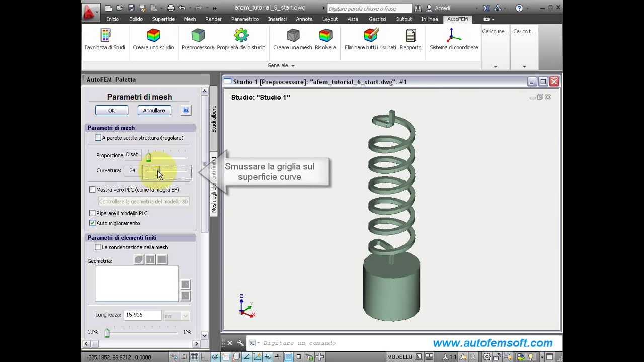Click first Geometria selection filter icon
The width and height of the screenshot is (644, 362).
[x=139, y=259]
